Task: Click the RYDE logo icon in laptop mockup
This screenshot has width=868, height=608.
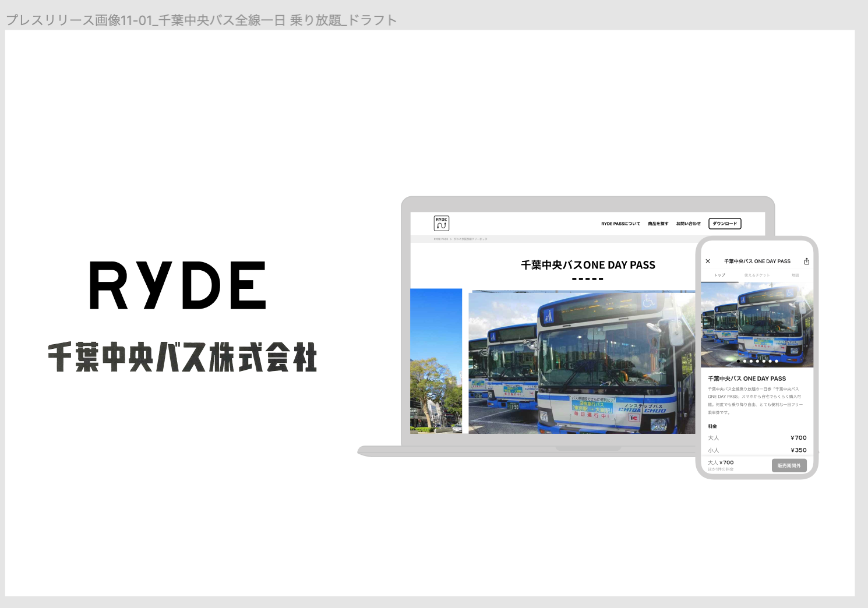Action: (x=442, y=223)
